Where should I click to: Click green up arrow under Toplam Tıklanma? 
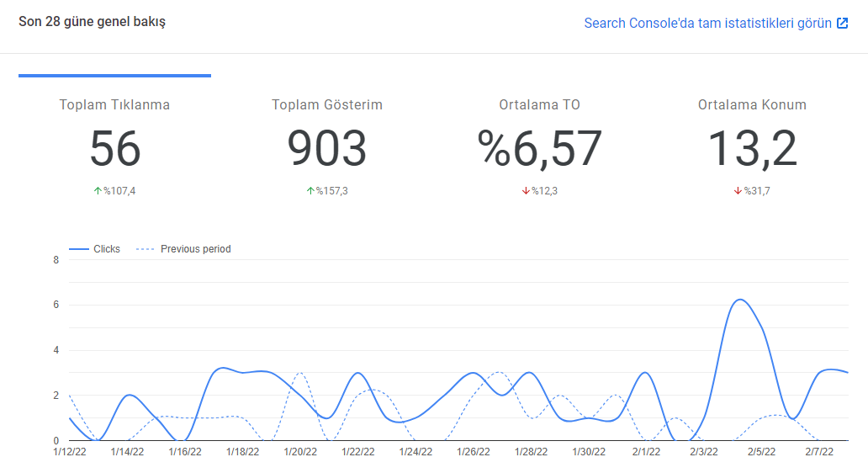pos(98,190)
